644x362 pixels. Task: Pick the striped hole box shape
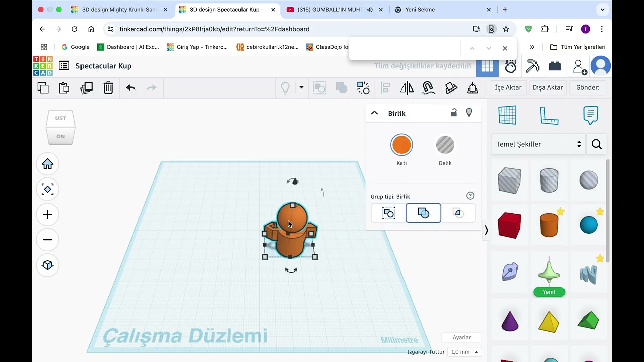pyautogui.click(x=509, y=180)
